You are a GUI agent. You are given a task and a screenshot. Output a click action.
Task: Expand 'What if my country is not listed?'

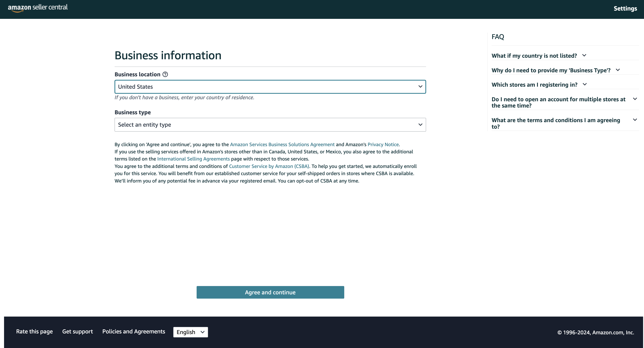pyautogui.click(x=539, y=55)
